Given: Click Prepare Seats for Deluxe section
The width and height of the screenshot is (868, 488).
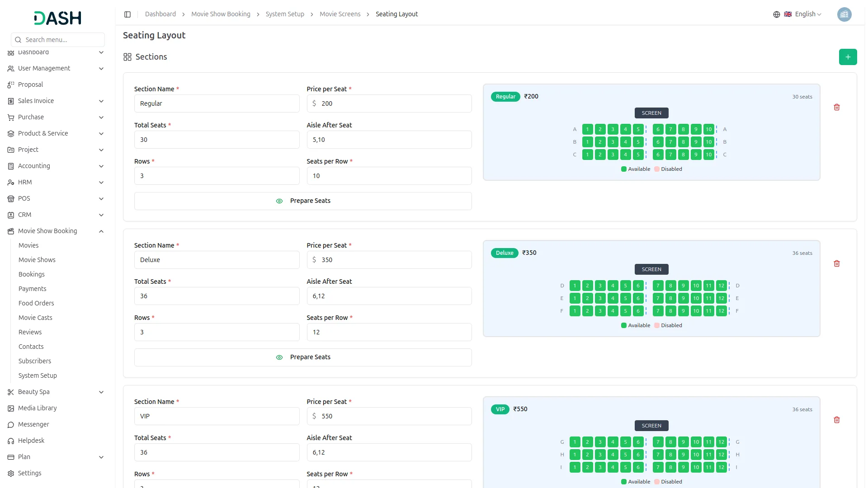Looking at the screenshot, I should tap(303, 357).
